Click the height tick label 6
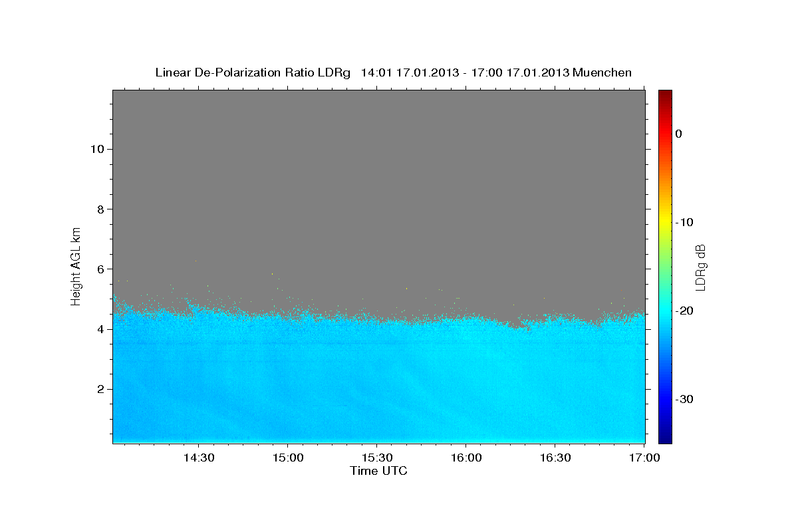The image size is (798, 532). [x=99, y=269]
